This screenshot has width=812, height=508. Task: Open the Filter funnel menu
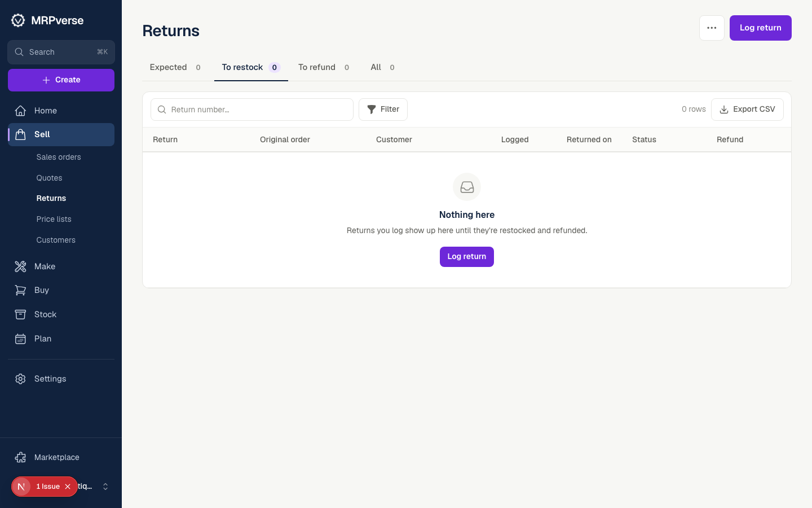(383, 110)
